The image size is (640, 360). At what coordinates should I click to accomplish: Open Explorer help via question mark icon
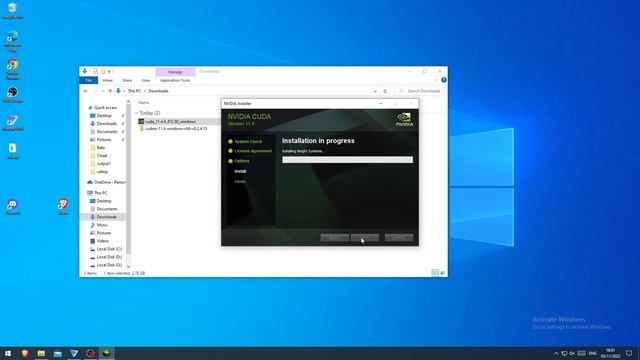[x=444, y=80]
